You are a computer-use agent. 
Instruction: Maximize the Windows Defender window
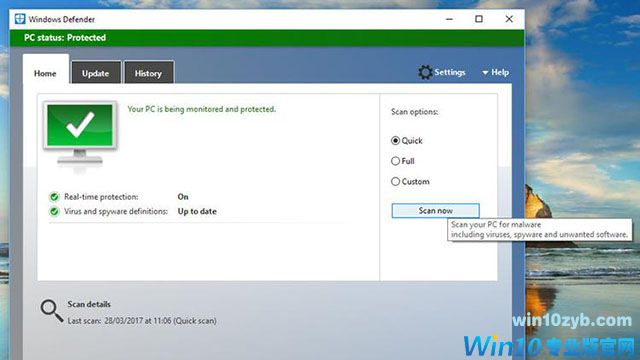tap(479, 19)
